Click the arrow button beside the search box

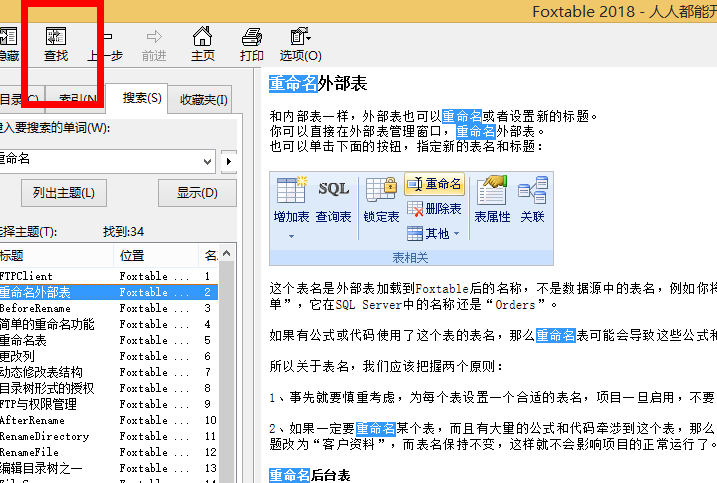[x=229, y=161]
